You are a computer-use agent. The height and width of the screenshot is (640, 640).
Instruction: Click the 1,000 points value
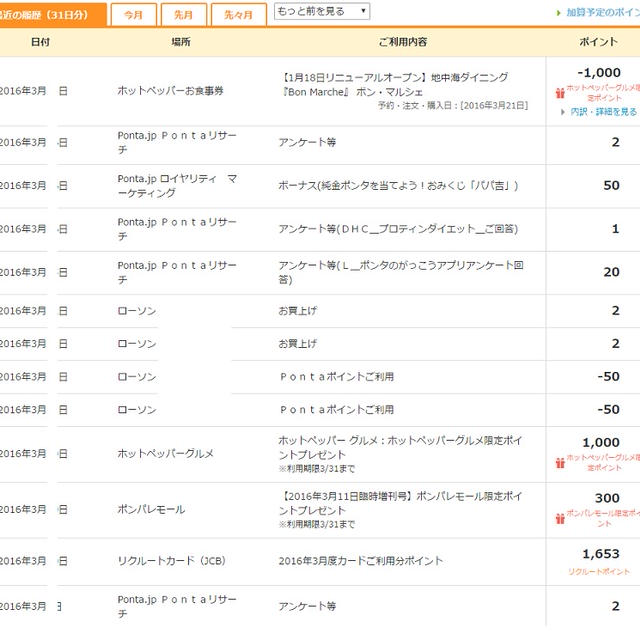coord(601,442)
